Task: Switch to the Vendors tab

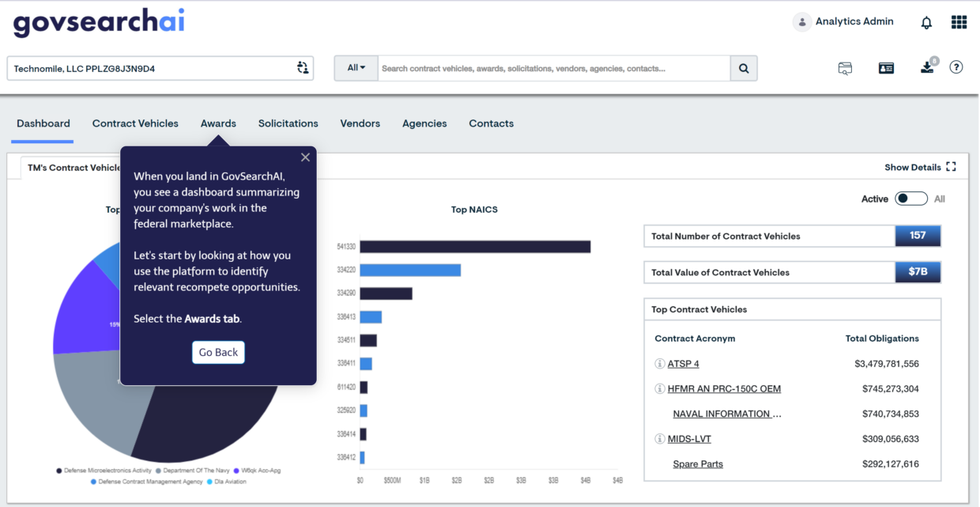Action: [x=360, y=123]
